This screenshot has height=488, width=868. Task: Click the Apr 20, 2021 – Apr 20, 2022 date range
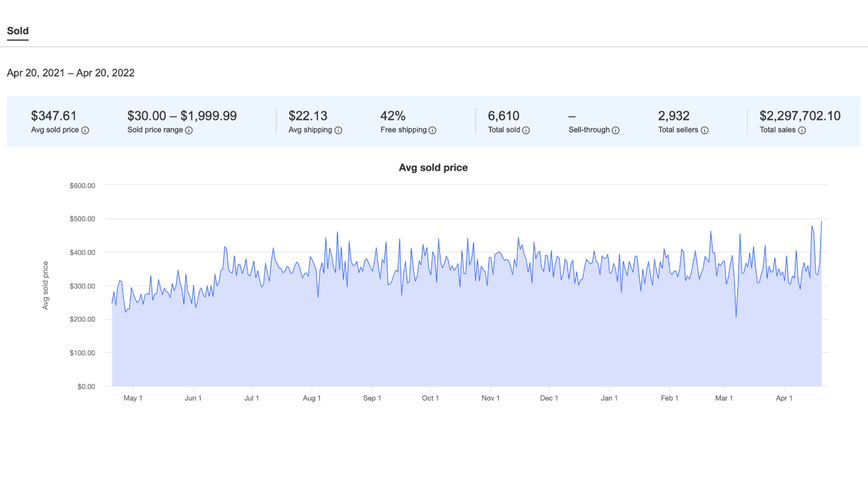[71, 73]
